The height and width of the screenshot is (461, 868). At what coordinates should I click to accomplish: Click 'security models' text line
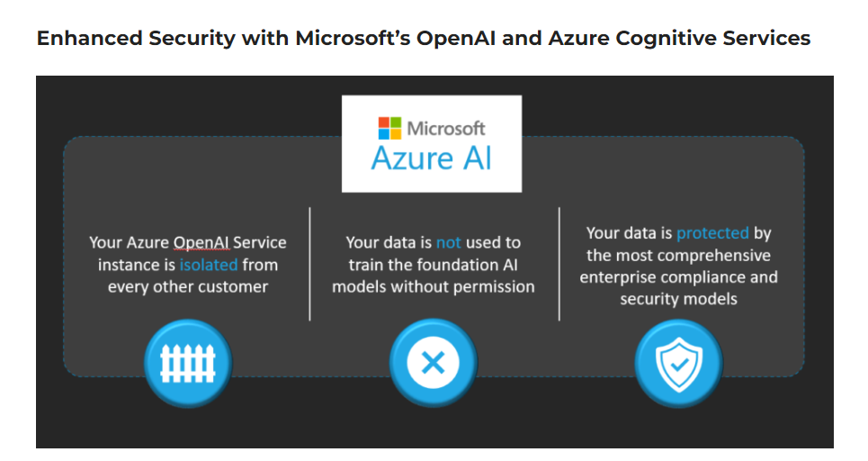[x=679, y=299]
